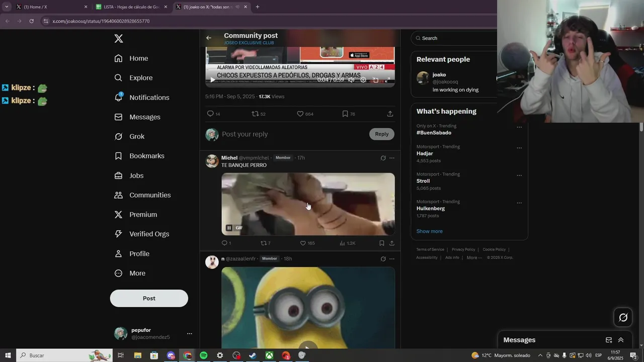The image size is (644, 362).
Task: Open a new browser tab
Action: pyautogui.click(x=258, y=7)
